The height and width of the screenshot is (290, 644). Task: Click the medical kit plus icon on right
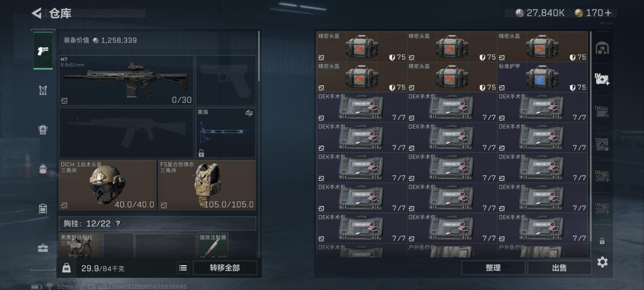click(602, 79)
